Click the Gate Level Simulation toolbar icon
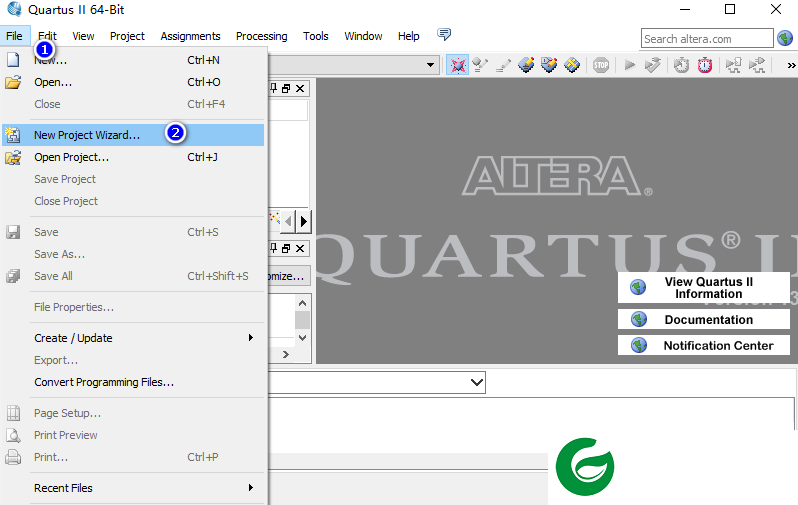 pos(757,65)
